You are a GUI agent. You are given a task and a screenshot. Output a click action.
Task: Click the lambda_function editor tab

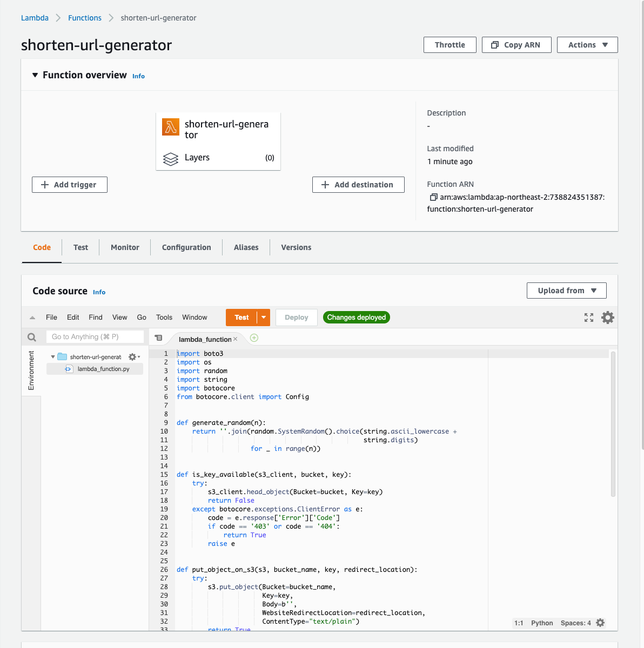(x=205, y=339)
